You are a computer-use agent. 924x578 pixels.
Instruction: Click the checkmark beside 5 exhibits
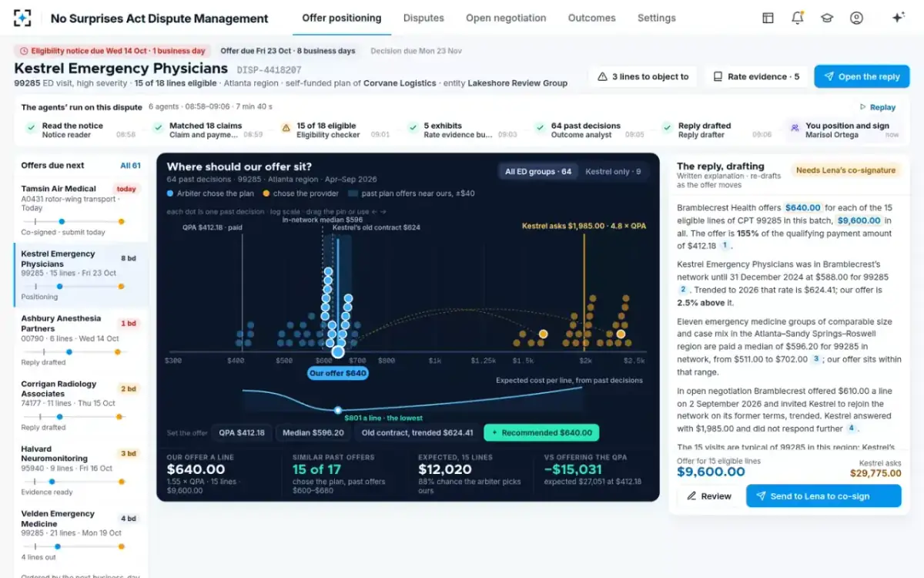(413, 129)
